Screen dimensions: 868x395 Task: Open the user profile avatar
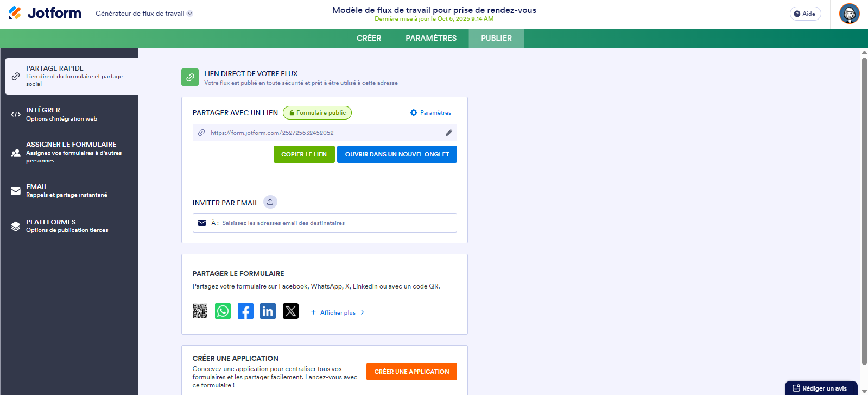pyautogui.click(x=849, y=14)
